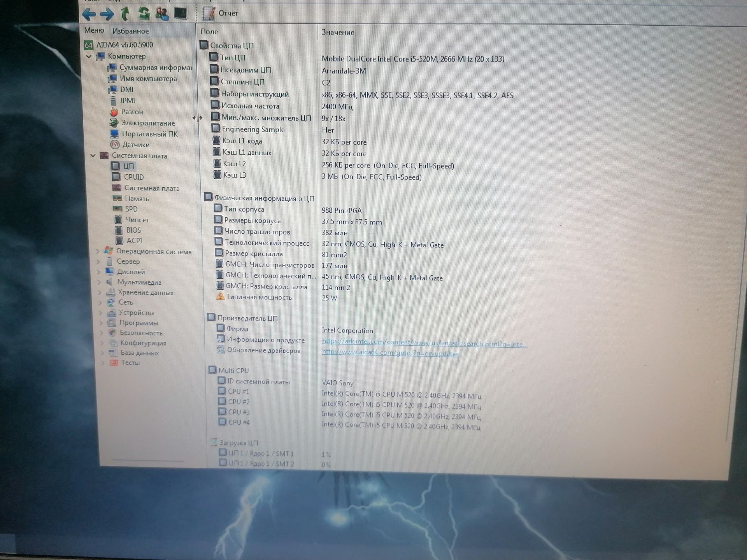The height and width of the screenshot is (560, 747).
Task: Open the Память memory icon item
Action: 117,198
